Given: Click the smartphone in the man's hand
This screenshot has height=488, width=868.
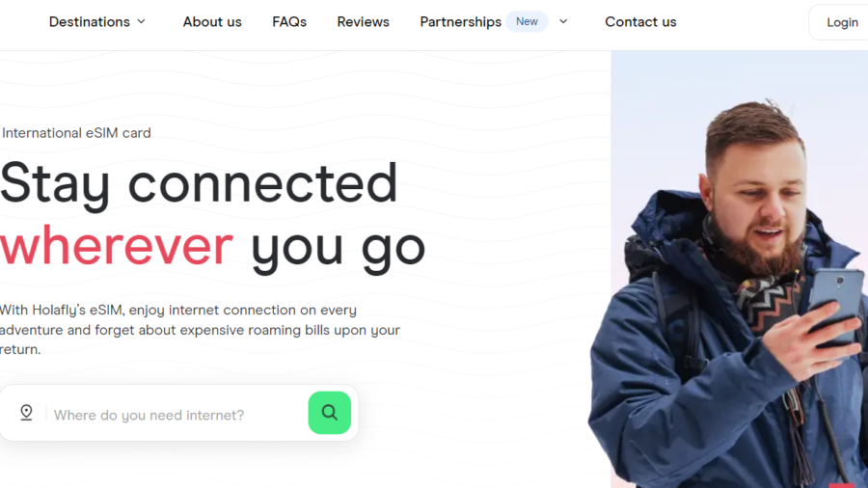Looking at the screenshot, I should 836,302.
